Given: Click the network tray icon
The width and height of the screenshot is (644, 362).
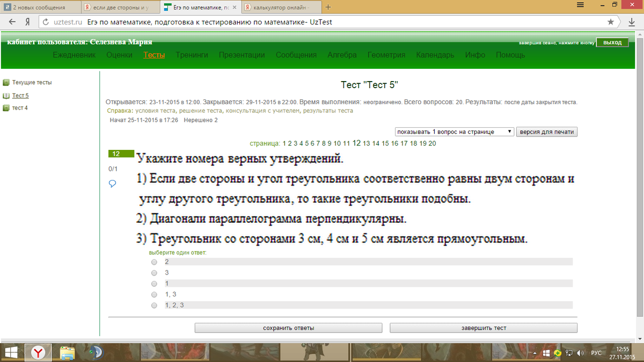Looking at the screenshot, I should (569, 353).
